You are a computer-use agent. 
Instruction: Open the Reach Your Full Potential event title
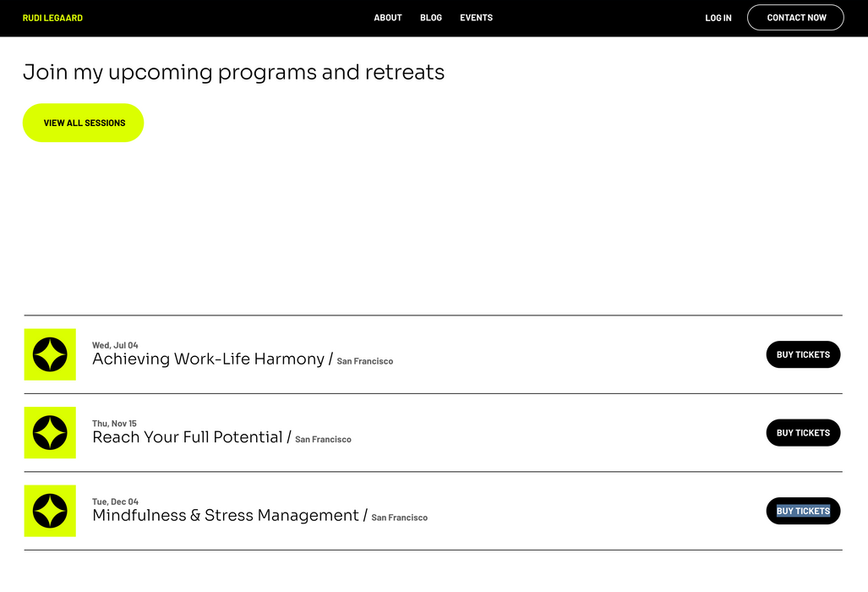pyautogui.click(x=187, y=437)
